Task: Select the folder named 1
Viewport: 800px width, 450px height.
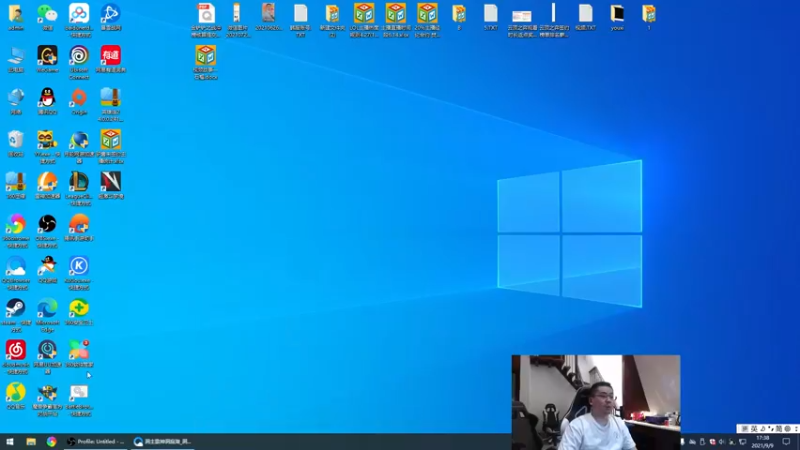Action: pos(649,17)
